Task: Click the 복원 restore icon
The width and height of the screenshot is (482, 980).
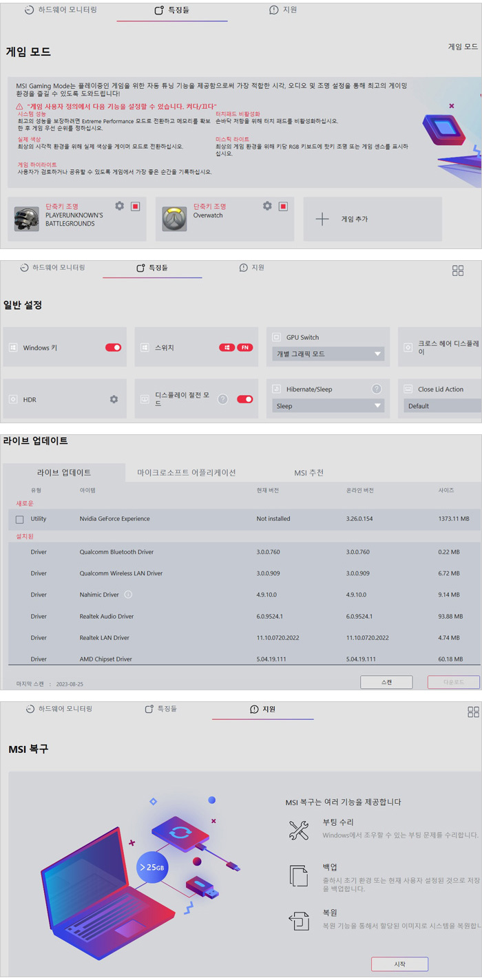Action: (x=299, y=920)
